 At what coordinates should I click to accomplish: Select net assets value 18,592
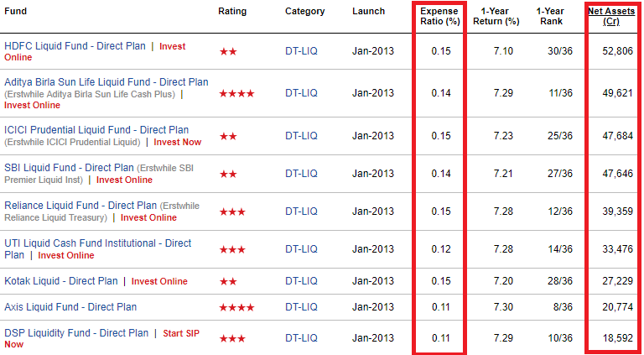[617, 338]
